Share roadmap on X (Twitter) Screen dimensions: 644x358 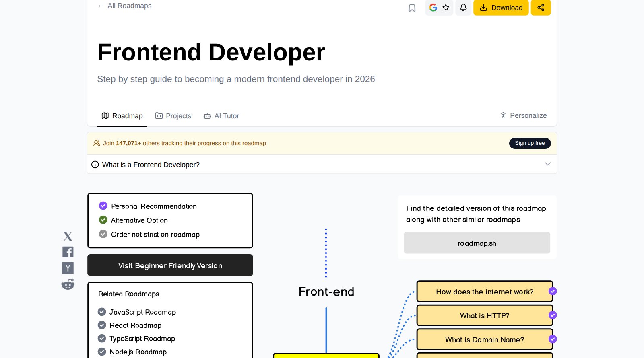[x=68, y=236]
